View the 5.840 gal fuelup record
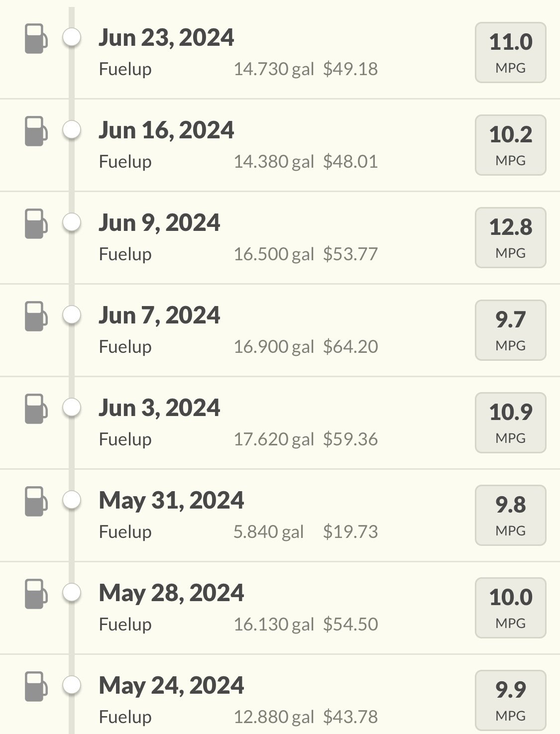 268,532
